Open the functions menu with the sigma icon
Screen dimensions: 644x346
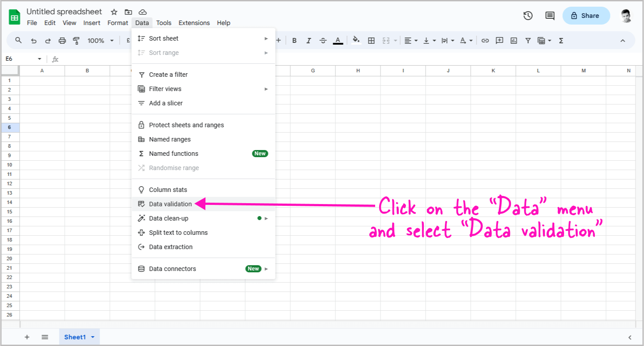(x=560, y=40)
